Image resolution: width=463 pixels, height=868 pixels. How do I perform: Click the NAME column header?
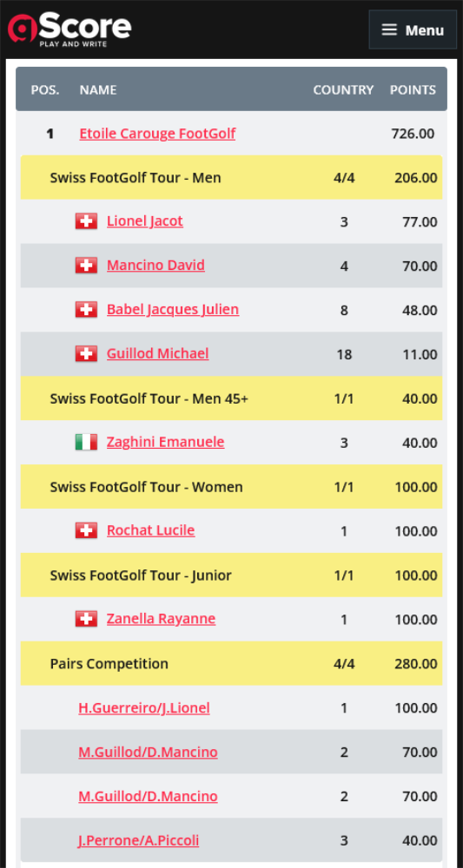point(98,89)
